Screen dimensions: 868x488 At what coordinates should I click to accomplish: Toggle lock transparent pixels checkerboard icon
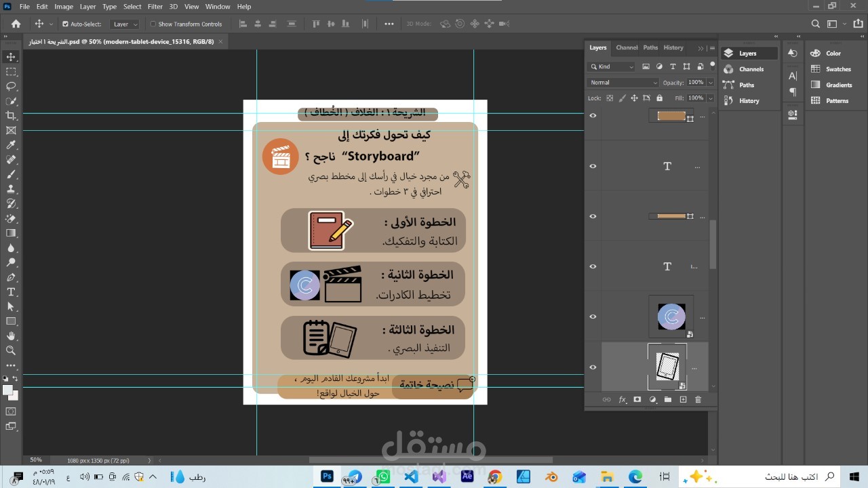pos(610,98)
